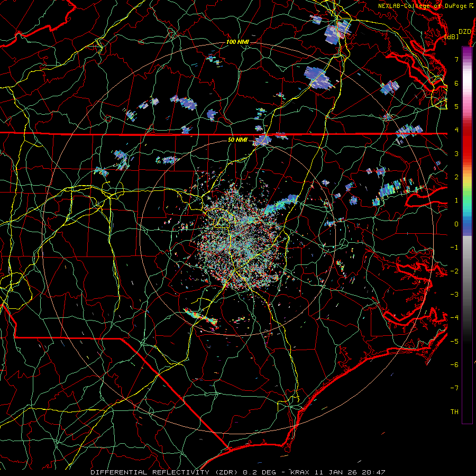Click the 50 NMI range ring label
Viewport: 476px width, 476px height.
[x=237, y=140]
